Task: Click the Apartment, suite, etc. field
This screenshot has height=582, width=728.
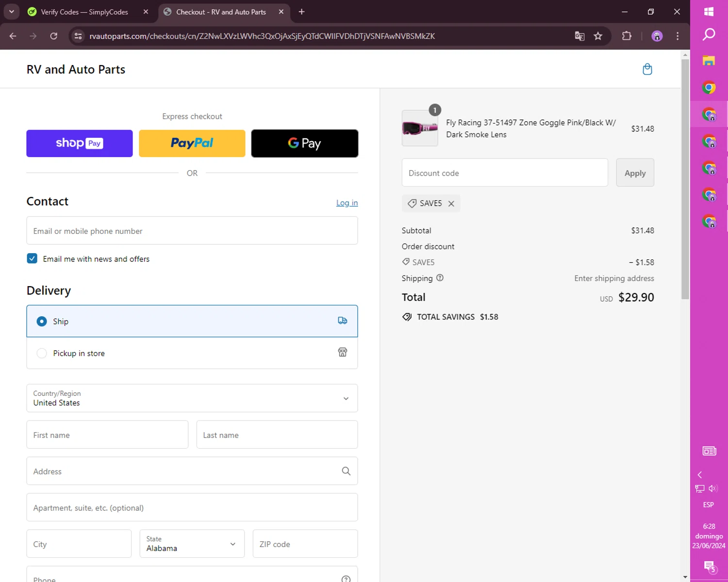Action: (x=192, y=507)
